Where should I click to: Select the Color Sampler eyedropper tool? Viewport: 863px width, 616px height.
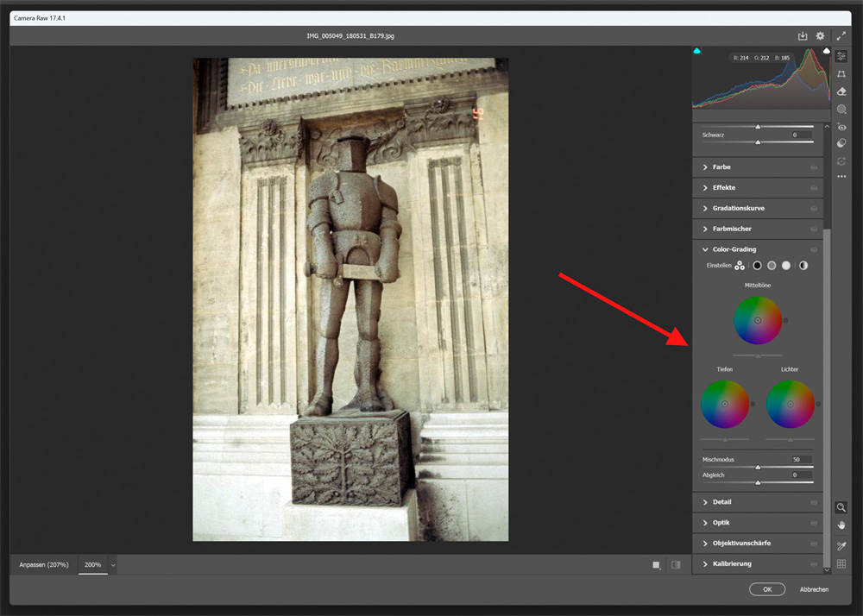click(x=841, y=545)
